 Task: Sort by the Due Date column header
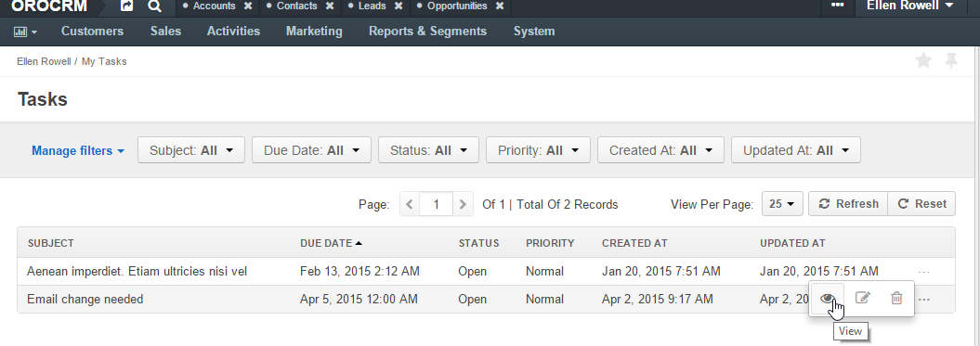pos(331,243)
